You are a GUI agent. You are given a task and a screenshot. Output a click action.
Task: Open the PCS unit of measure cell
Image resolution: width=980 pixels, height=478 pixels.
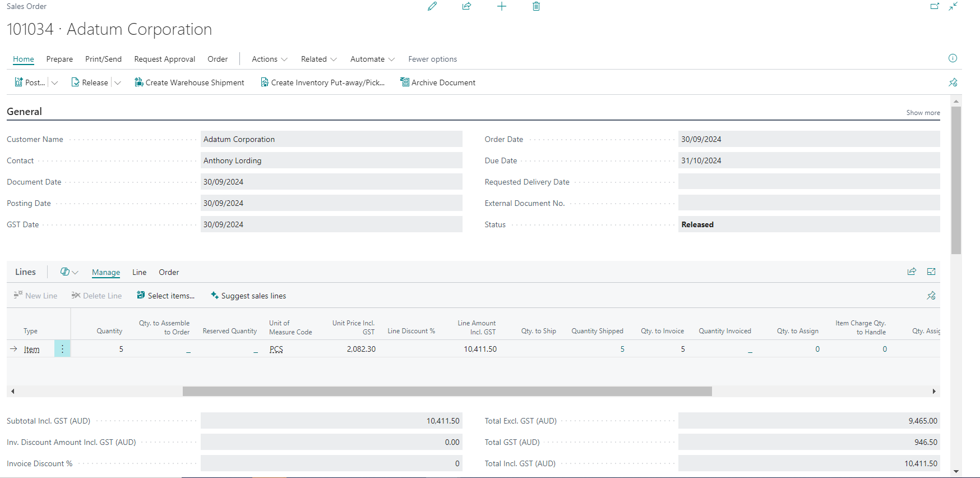(276, 349)
